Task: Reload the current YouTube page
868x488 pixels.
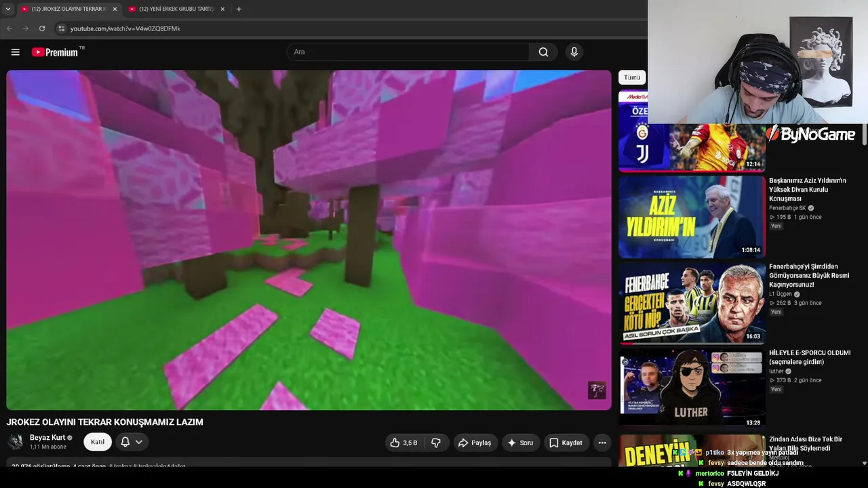Action: pyautogui.click(x=42, y=28)
